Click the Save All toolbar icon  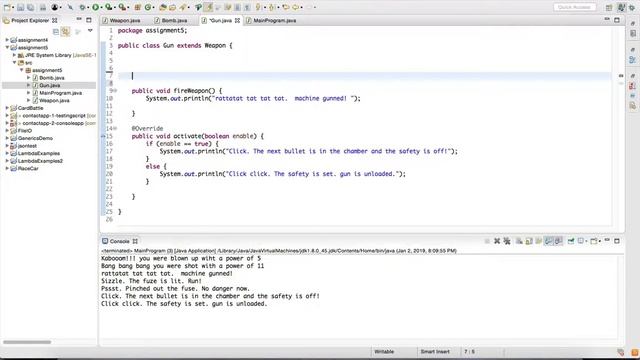point(30,7)
